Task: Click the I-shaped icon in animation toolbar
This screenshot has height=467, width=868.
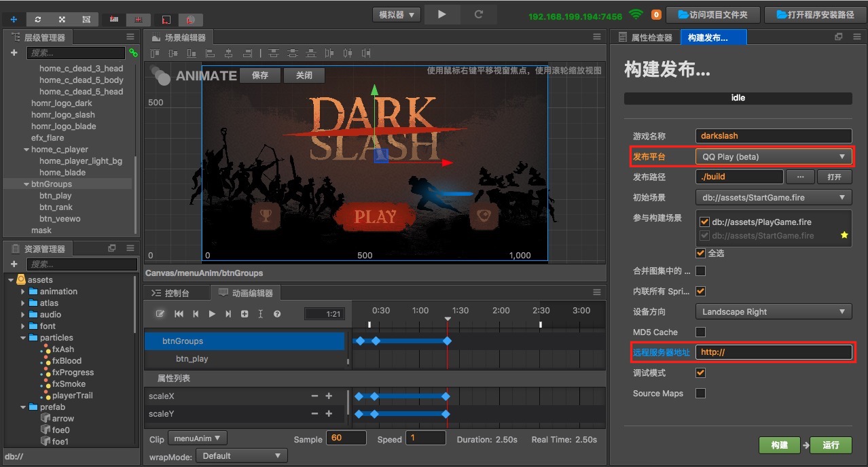Action: point(261,314)
